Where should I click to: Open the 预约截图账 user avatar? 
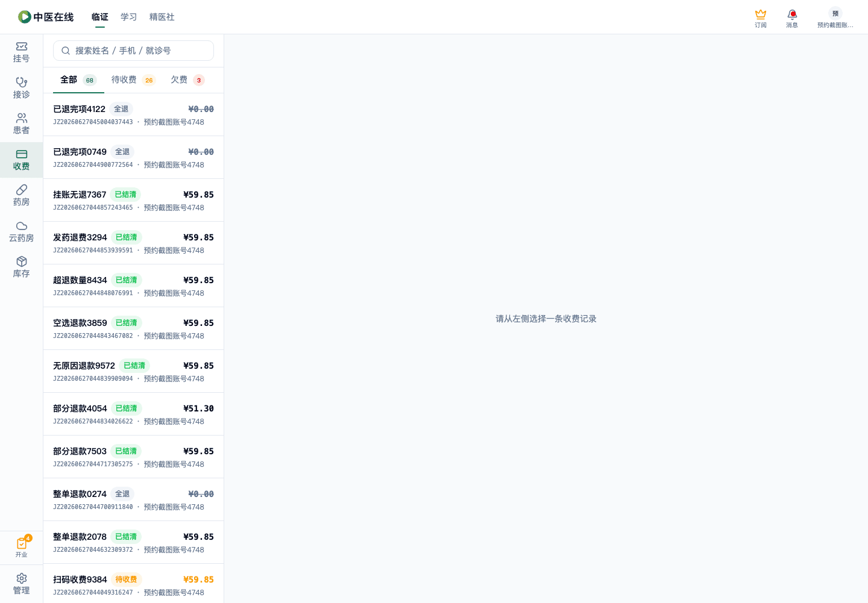835,13
